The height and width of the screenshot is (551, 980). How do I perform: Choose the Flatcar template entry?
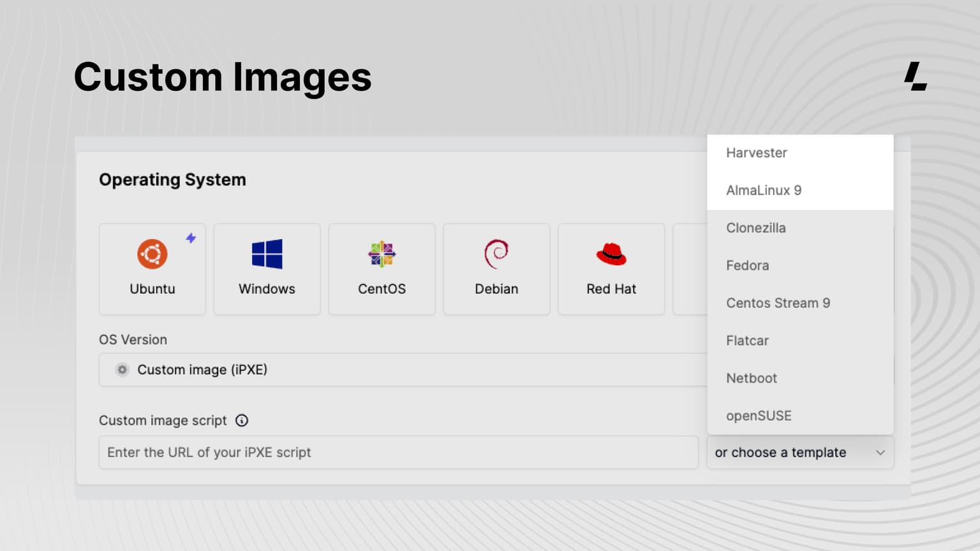(747, 341)
